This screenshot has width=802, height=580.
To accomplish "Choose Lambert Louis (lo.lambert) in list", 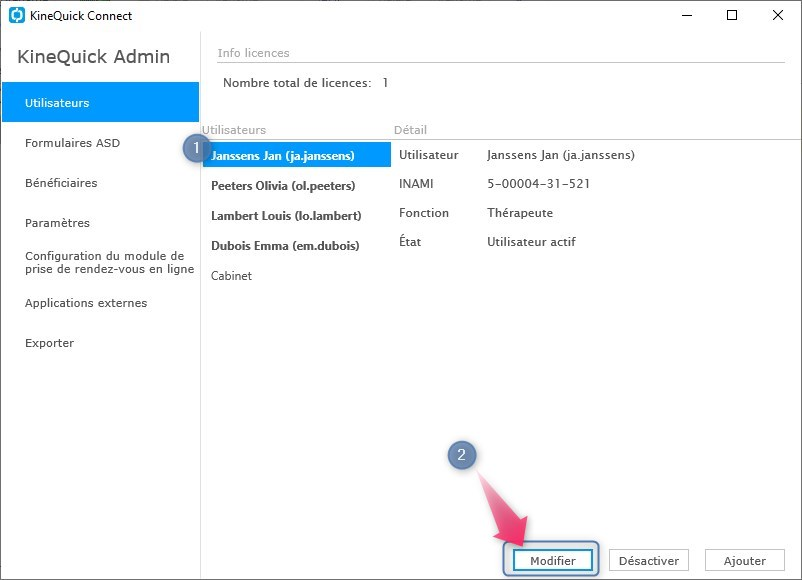I will [286, 216].
